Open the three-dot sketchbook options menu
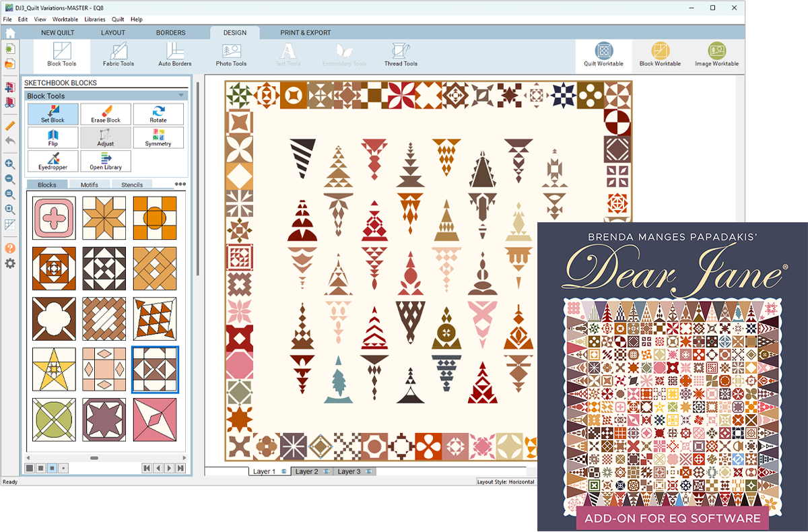This screenshot has width=808, height=532. [180, 184]
